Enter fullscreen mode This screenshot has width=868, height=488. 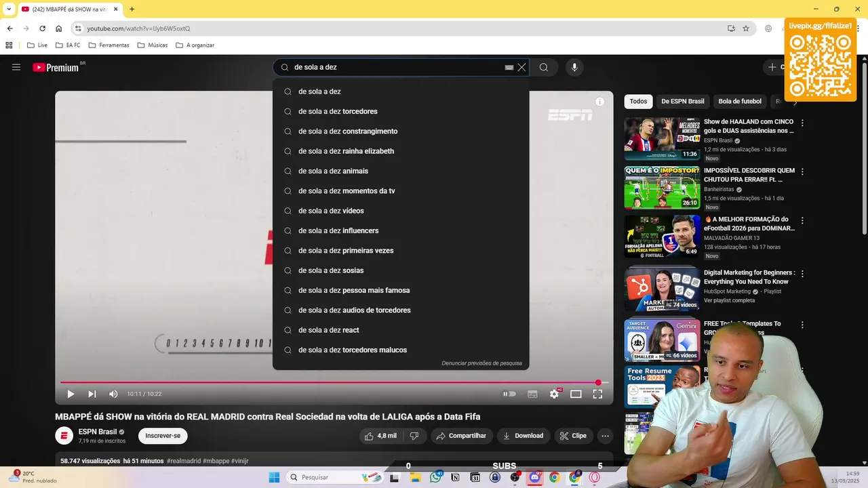tap(597, 394)
